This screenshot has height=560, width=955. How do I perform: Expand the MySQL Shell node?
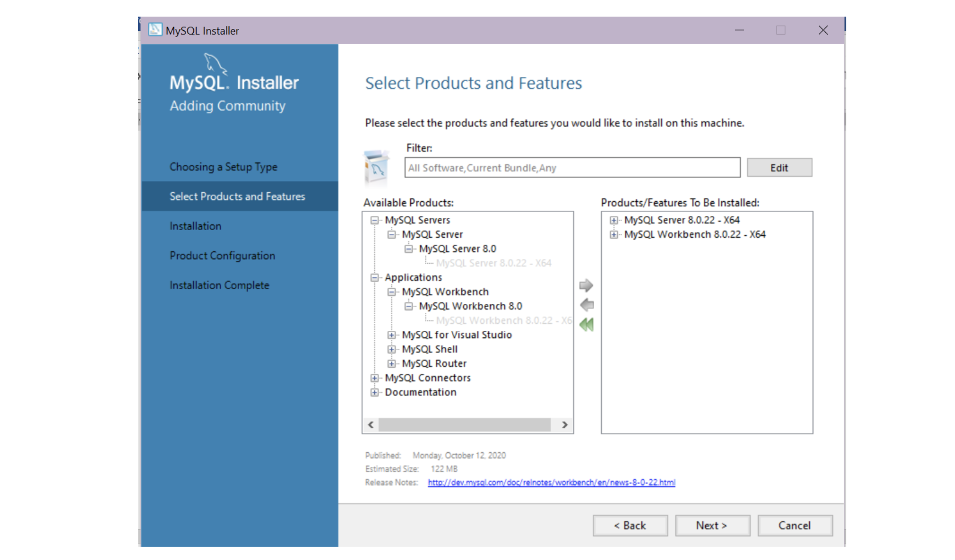pos(392,349)
